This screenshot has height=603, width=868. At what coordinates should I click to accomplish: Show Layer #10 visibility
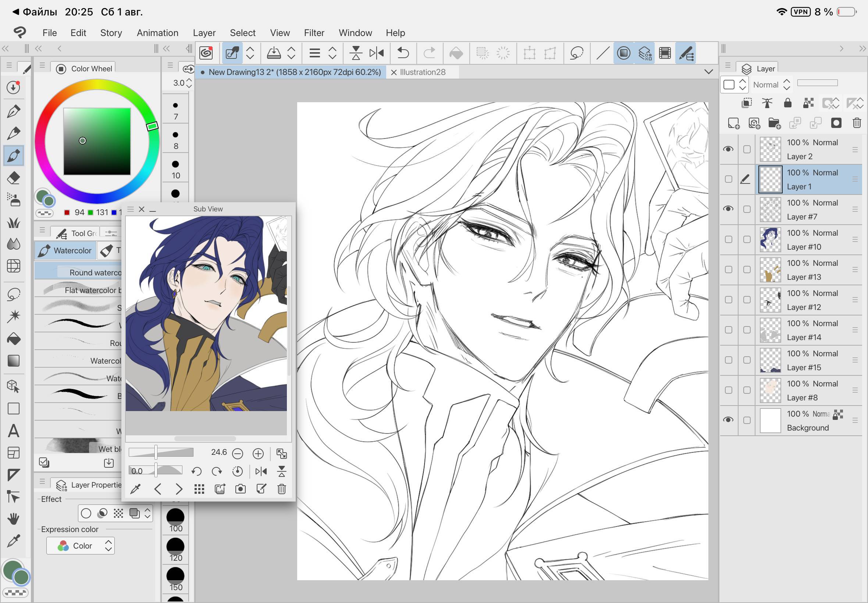(728, 239)
